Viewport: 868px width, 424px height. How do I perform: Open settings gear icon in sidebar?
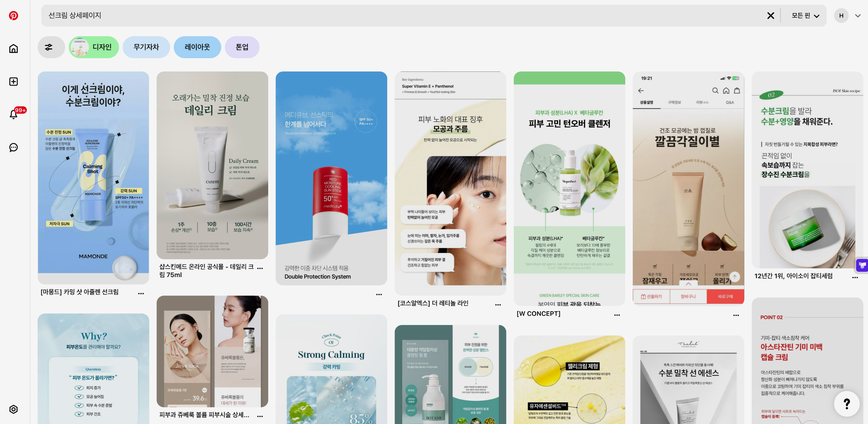click(14, 409)
